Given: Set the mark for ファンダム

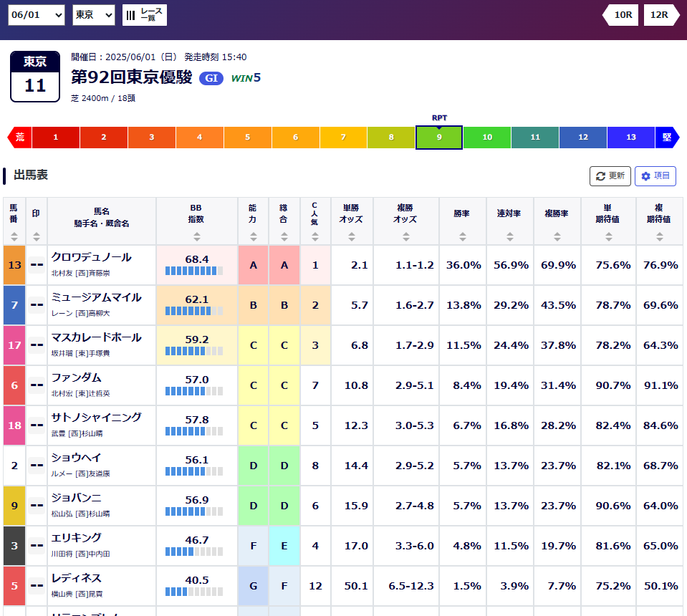Looking at the screenshot, I should click(37, 385).
